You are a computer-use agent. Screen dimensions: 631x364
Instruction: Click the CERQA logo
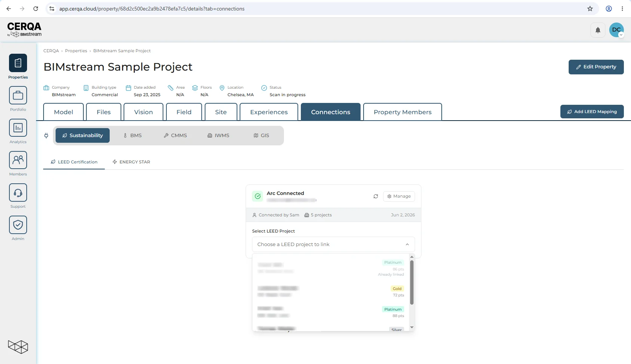pos(24,29)
